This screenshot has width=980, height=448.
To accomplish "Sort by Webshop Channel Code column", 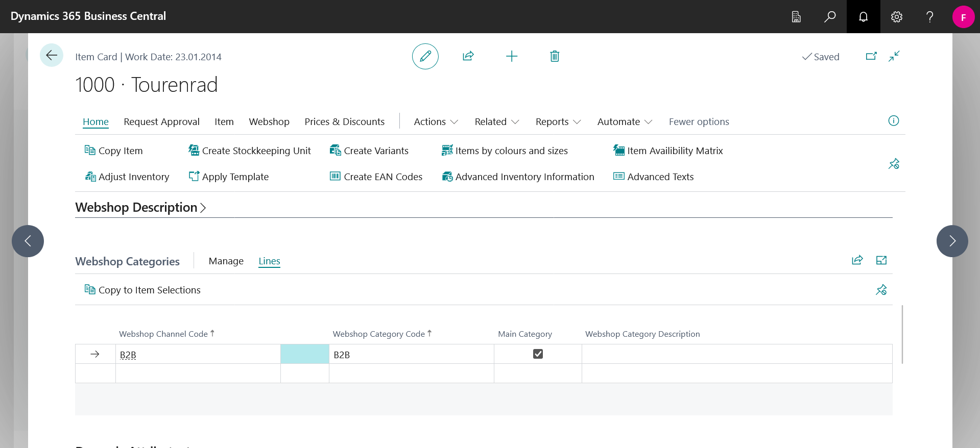I will coord(166,334).
